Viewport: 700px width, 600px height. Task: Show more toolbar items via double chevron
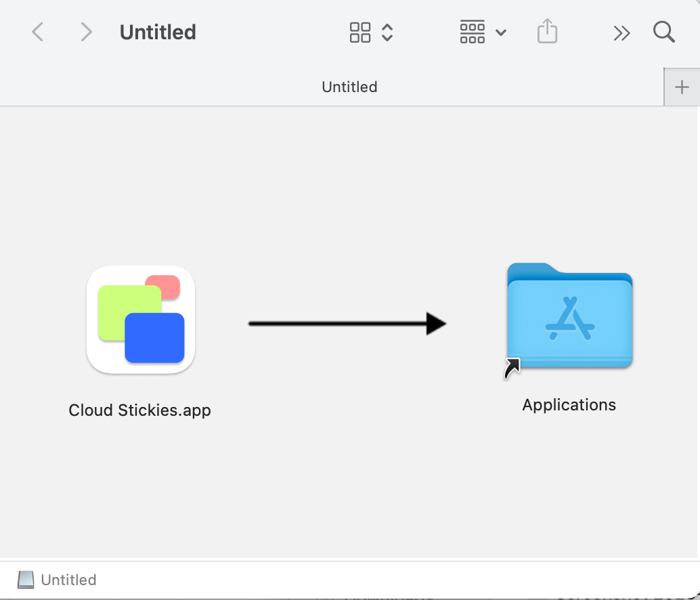pyautogui.click(x=621, y=33)
